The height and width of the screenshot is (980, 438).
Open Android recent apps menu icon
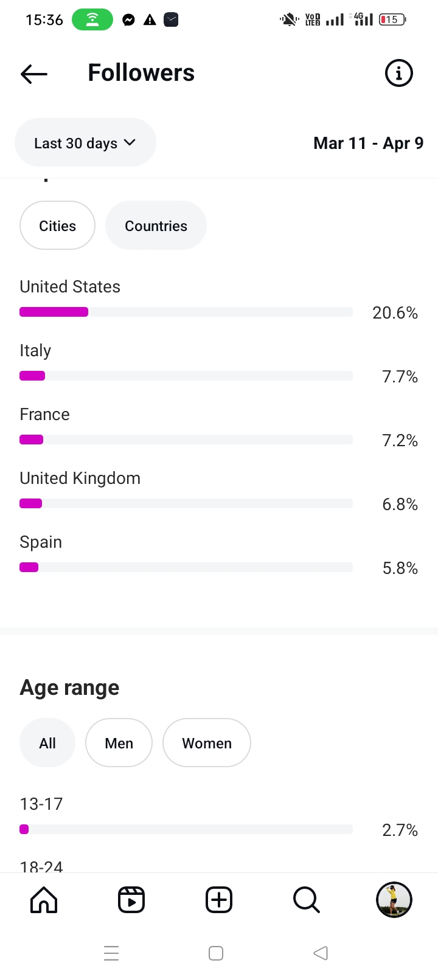(x=111, y=953)
